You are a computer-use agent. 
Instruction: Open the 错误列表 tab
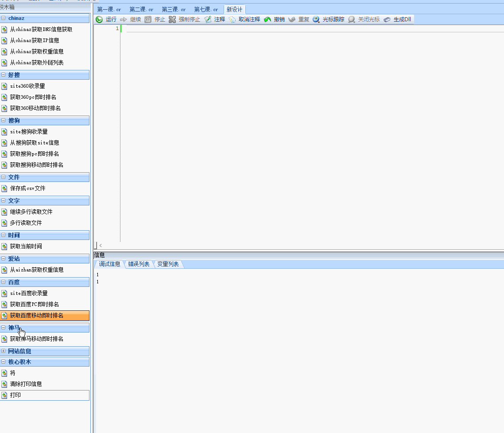point(139,264)
